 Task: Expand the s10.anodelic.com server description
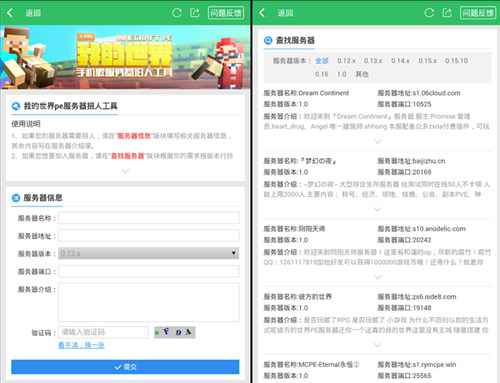(x=378, y=277)
